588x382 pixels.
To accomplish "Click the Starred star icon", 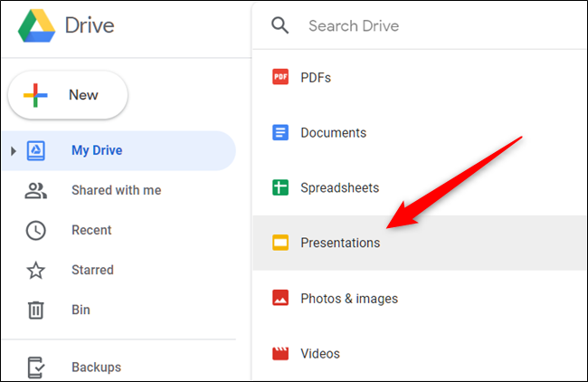I will click(x=35, y=270).
